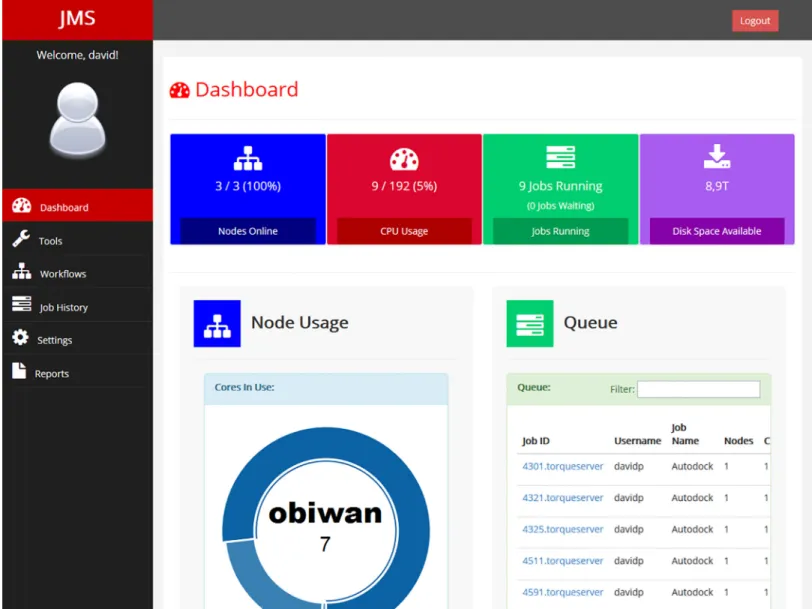Click the Nodes column header

[x=738, y=441]
